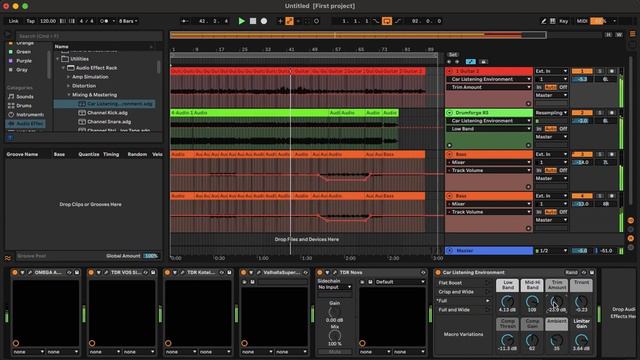Fold the TDR Nova device with its triangle
The height and width of the screenshot is (360, 640).
327,273
